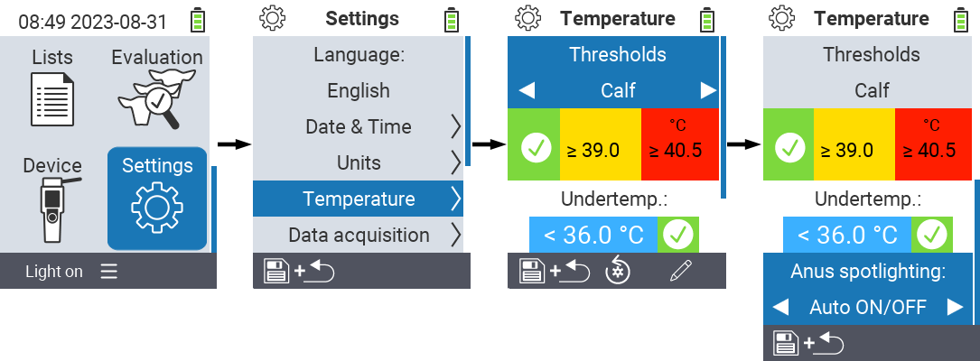Click the blue < 36.0 °C field in third screen

coord(593,235)
